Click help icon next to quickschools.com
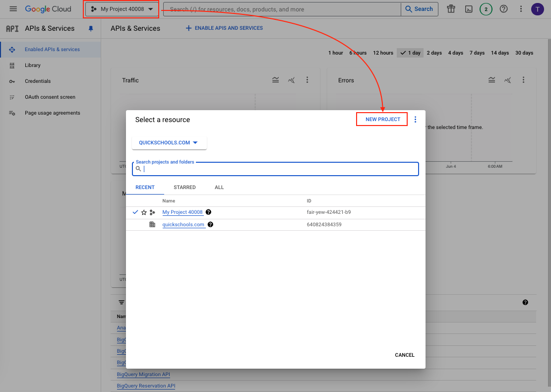The width and height of the screenshot is (551, 392). pos(210,224)
